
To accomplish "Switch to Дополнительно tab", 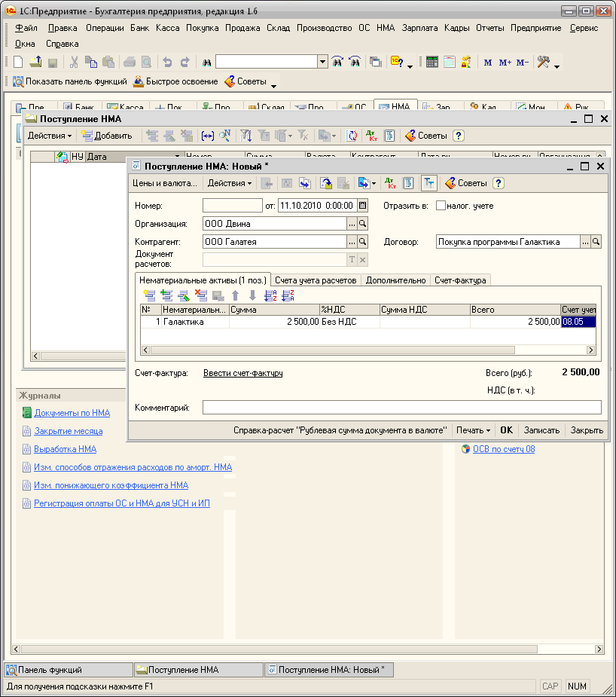I will coord(395,280).
